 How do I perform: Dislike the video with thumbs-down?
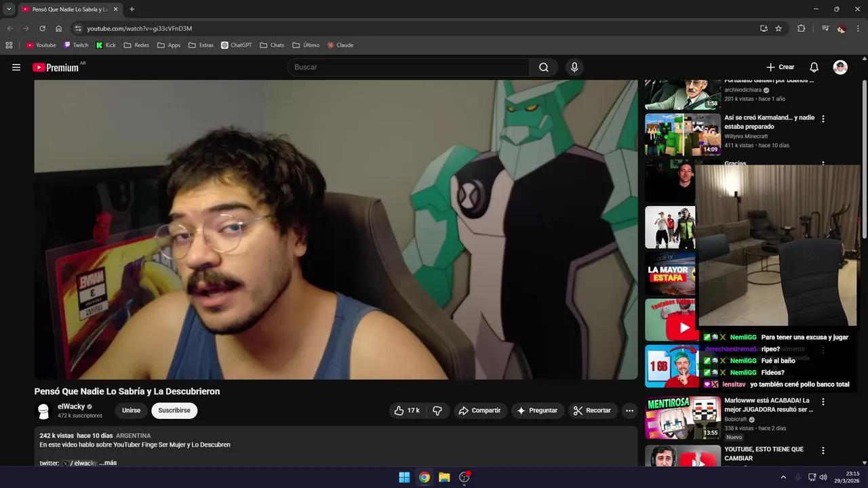(x=437, y=410)
